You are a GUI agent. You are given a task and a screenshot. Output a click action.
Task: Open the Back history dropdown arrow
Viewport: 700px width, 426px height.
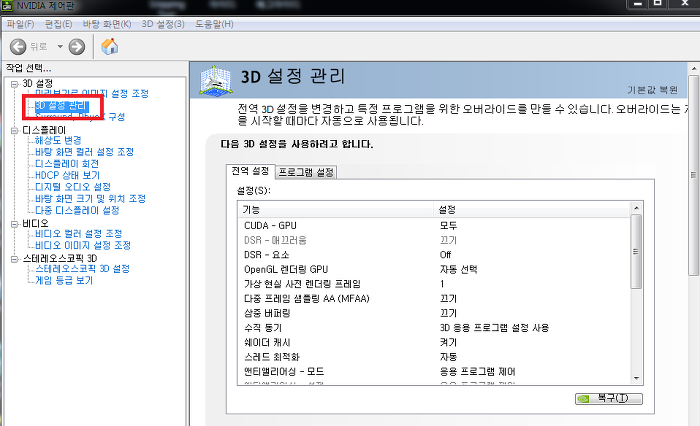click(60, 46)
